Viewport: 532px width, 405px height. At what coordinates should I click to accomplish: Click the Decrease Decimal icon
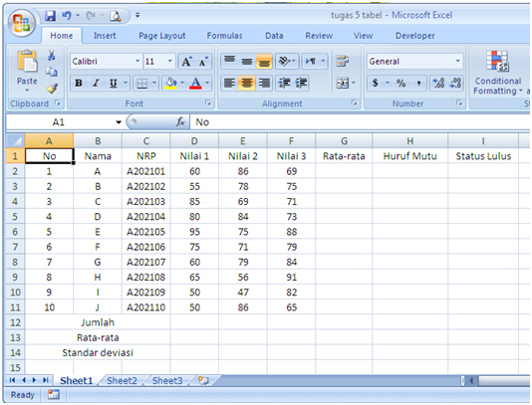[455, 83]
